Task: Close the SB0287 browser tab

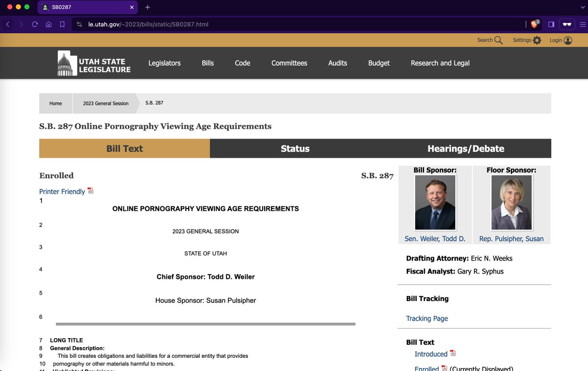Action: tap(132, 7)
